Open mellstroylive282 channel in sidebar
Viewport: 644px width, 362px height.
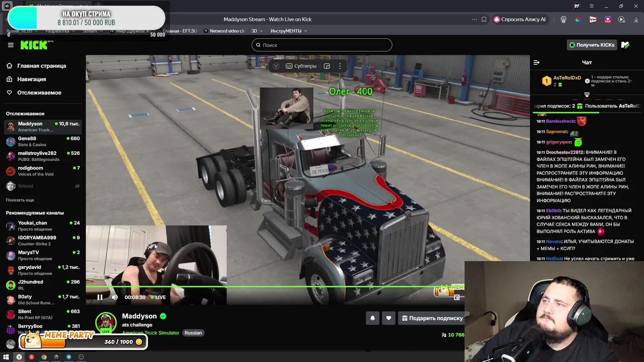43,156
